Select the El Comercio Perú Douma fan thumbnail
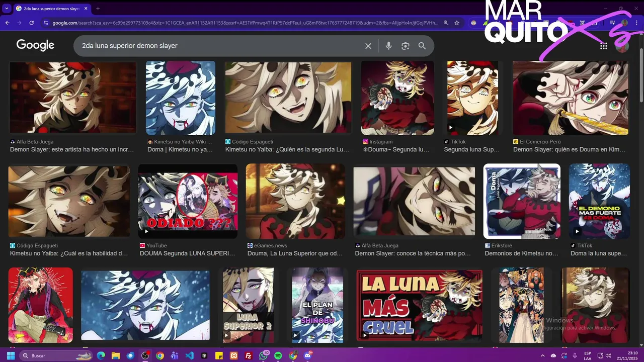Viewport: 644px width, 362px height. pos(571,99)
